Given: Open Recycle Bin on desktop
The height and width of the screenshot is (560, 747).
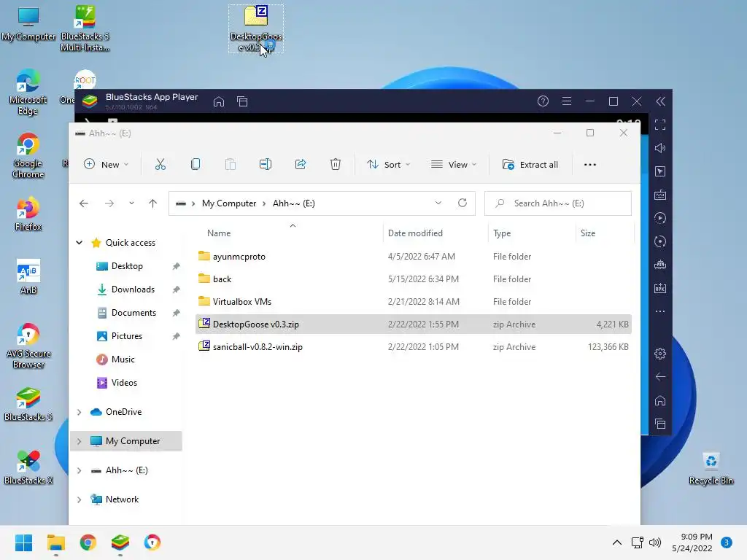Looking at the screenshot, I should pos(711,469).
